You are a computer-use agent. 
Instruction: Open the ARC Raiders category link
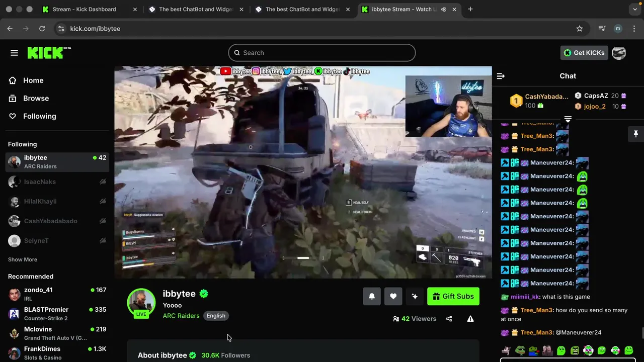[x=181, y=316]
